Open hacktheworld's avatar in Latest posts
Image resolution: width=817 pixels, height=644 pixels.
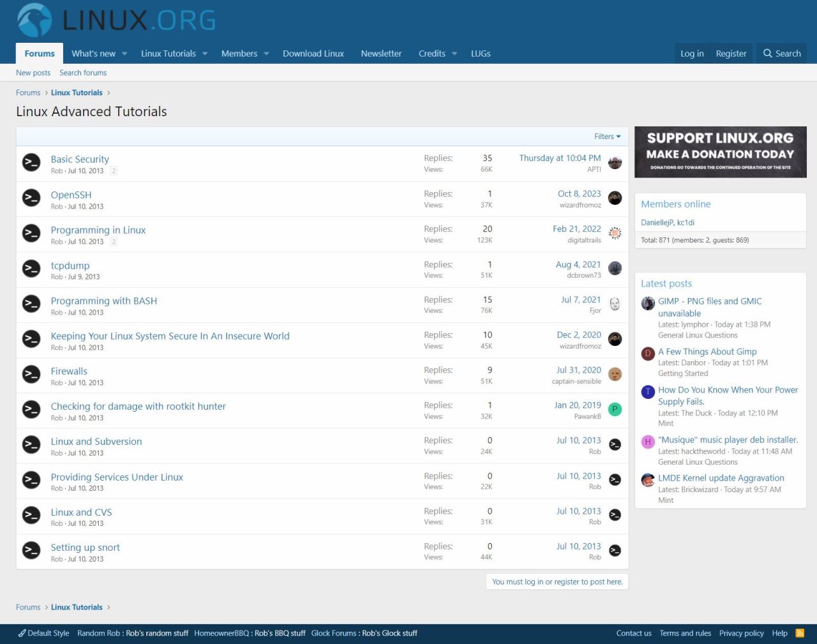click(x=648, y=442)
